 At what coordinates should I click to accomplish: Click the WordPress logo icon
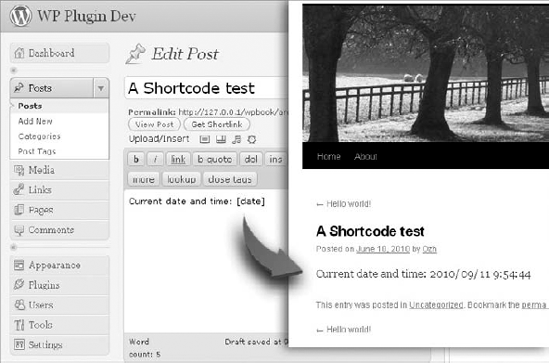click(20, 16)
